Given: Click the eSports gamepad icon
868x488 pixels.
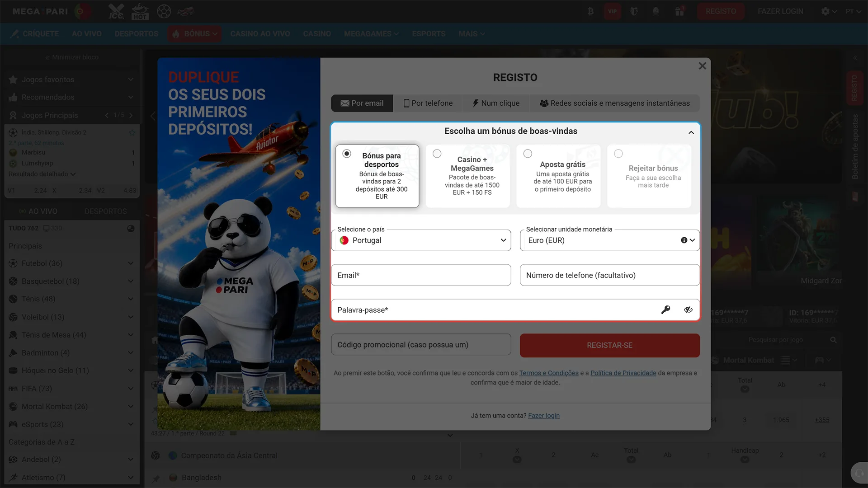Looking at the screenshot, I should 13,424.
